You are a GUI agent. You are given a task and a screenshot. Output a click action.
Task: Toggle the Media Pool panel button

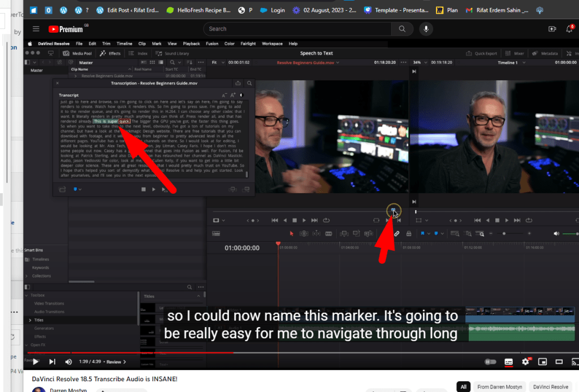[x=77, y=54]
